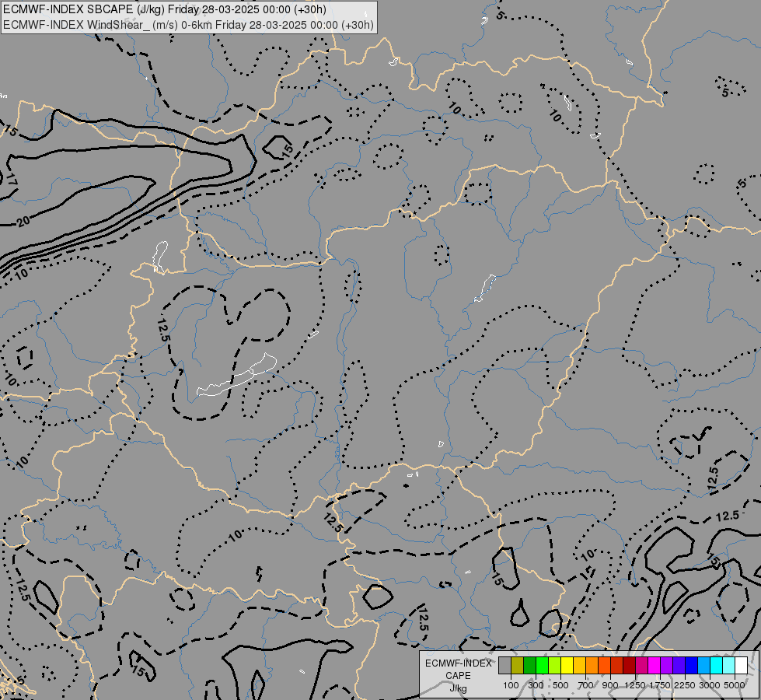Pick the pale light-cyan legend swatch
The height and width of the screenshot is (700, 761).
pyautogui.click(x=728, y=666)
